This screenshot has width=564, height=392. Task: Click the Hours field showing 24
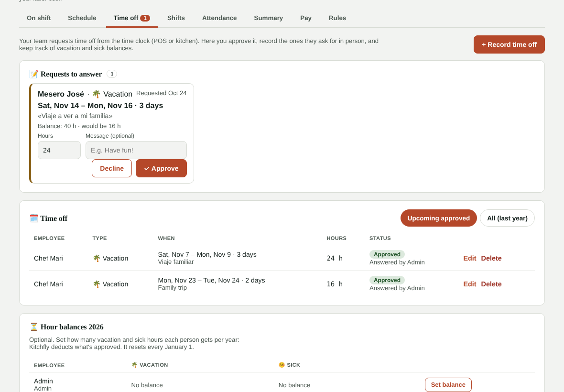pyautogui.click(x=59, y=150)
